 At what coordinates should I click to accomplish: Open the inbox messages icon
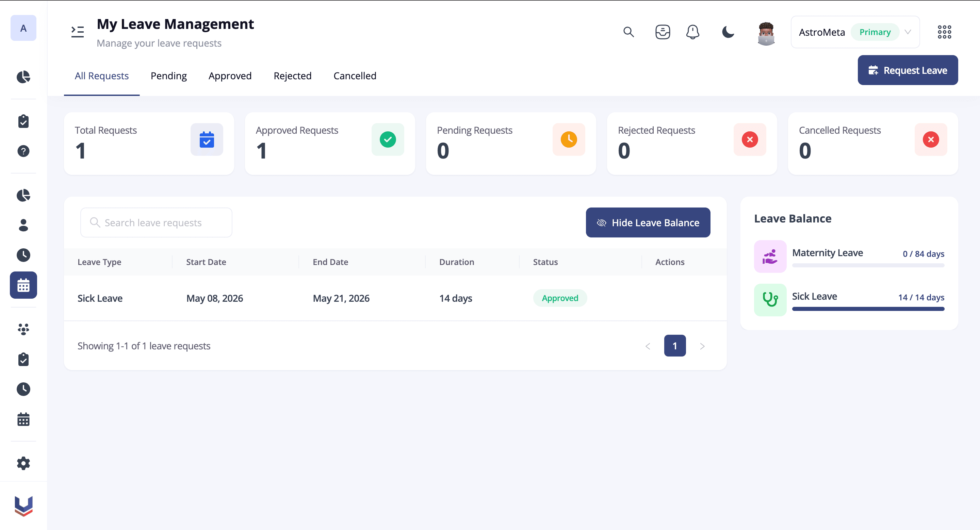click(662, 32)
